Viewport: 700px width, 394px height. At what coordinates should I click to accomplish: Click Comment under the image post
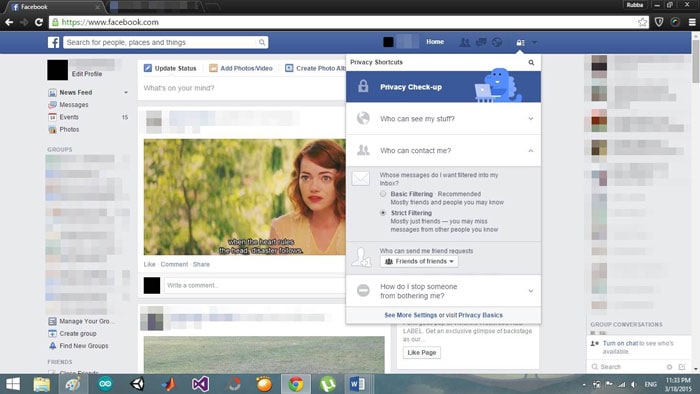174,265
